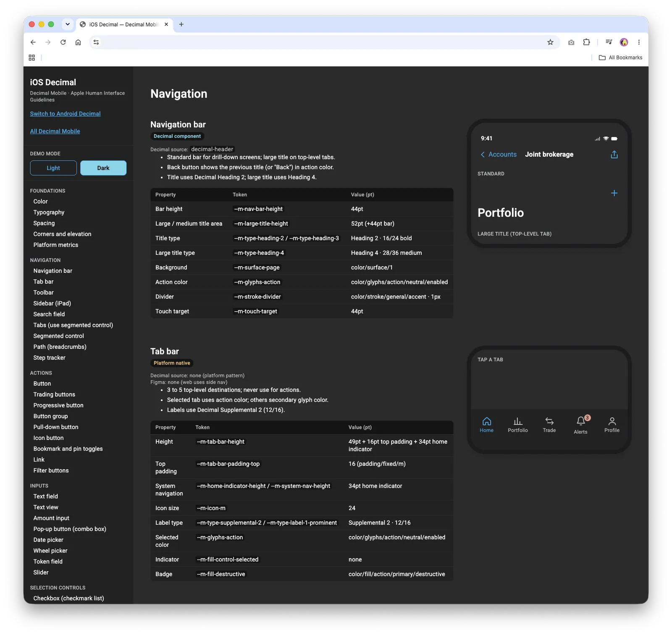Open the All Bookmarks folder
The image size is (672, 635).
coord(620,58)
